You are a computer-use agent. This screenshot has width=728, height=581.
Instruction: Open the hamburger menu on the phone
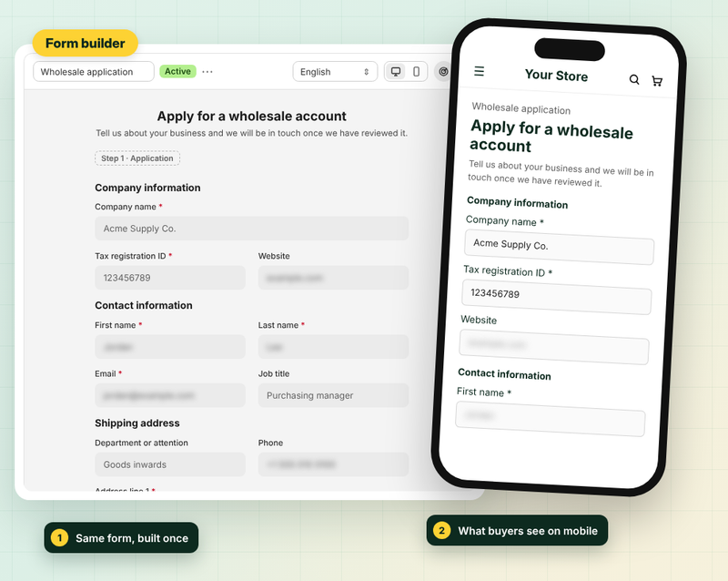(x=480, y=71)
